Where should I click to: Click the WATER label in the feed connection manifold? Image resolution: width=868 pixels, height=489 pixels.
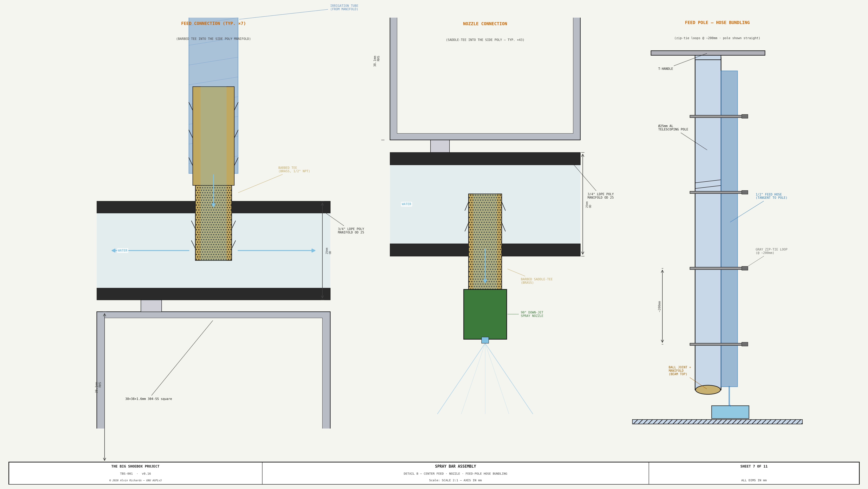pos(123,251)
